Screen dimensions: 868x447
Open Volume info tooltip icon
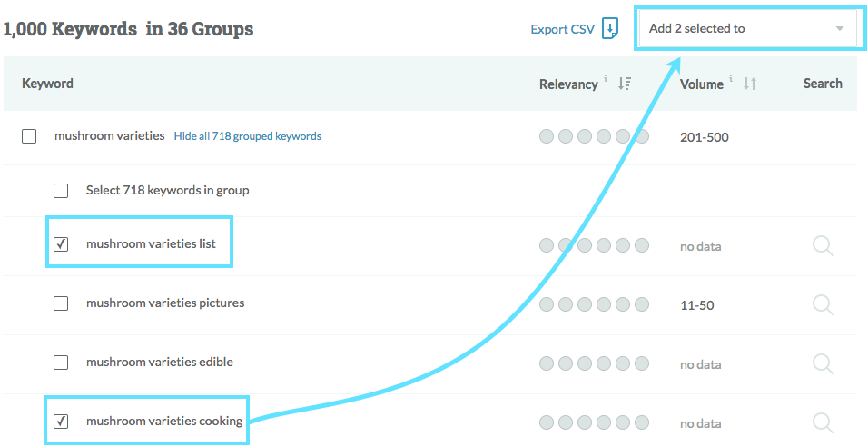pos(731,79)
